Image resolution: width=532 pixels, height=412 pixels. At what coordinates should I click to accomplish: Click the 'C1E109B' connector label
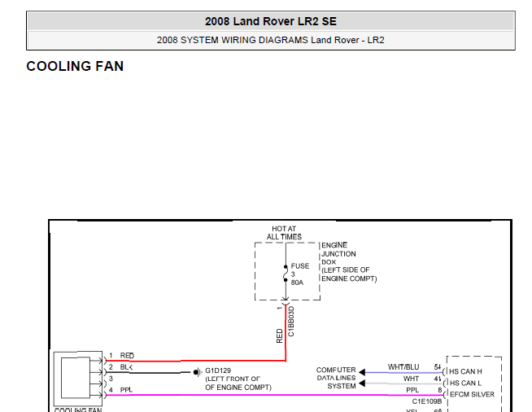427,401
